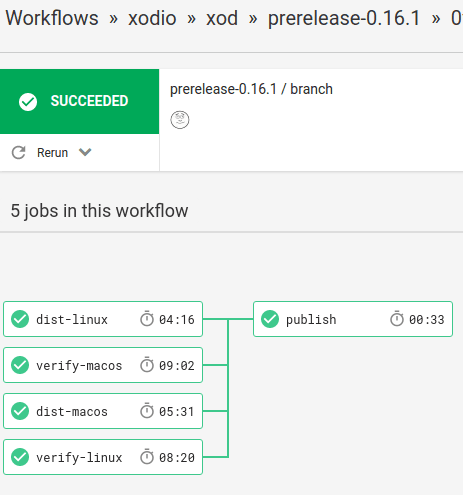The height and width of the screenshot is (495, 463).
Task: Open the xodio breadcrumb link
Action: coord(152,18)
